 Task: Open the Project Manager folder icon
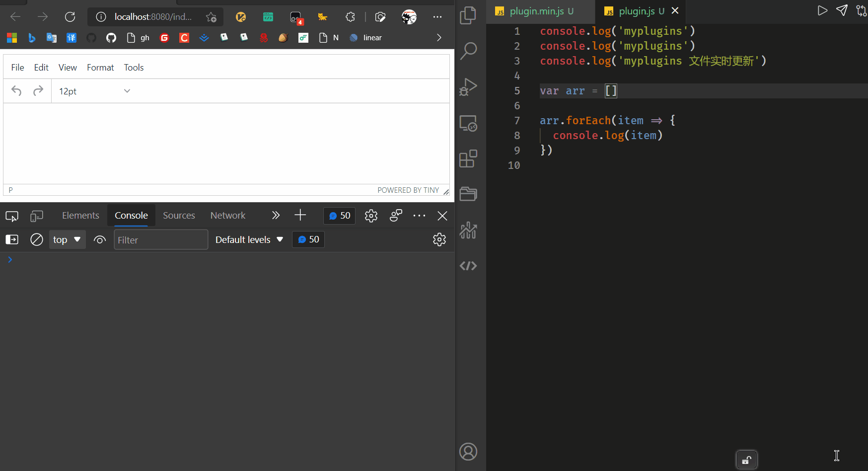point(468,194)
